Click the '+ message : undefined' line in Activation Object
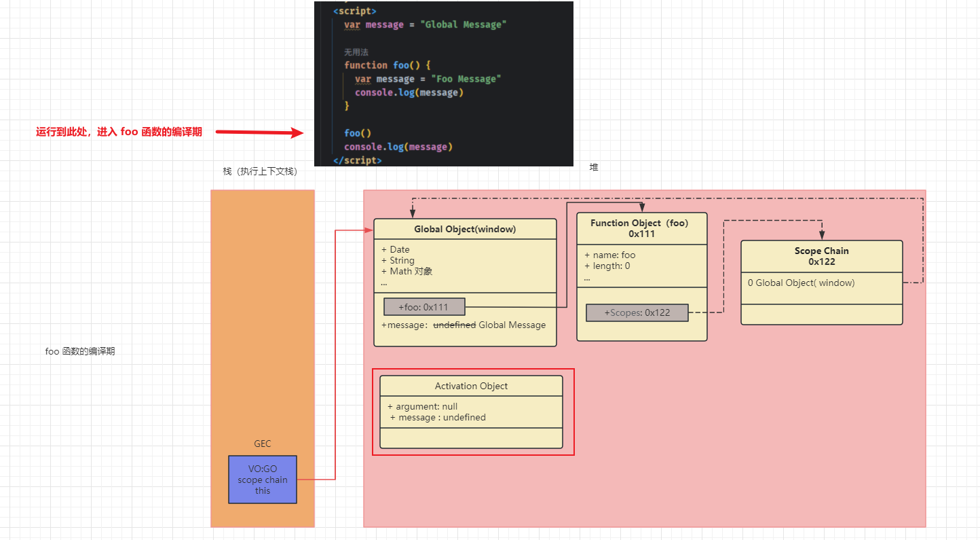980x540 pixels. pyautogui.click(x=438, y=418)
